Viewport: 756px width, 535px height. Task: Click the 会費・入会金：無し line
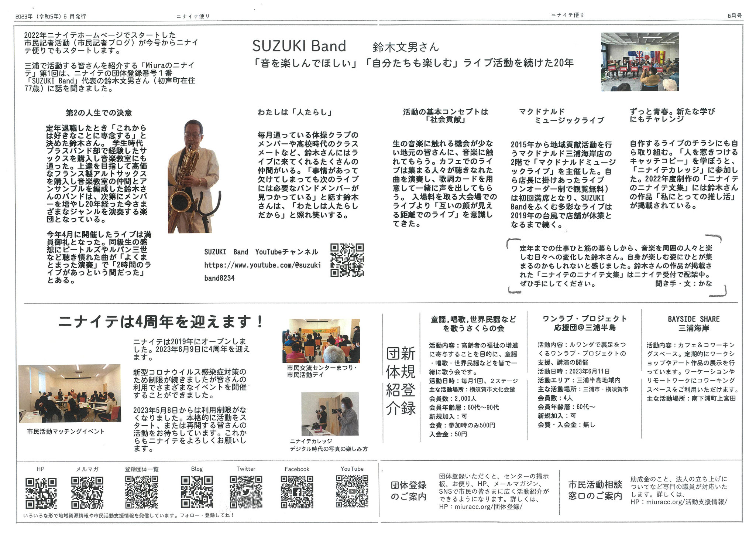(566, 425)
